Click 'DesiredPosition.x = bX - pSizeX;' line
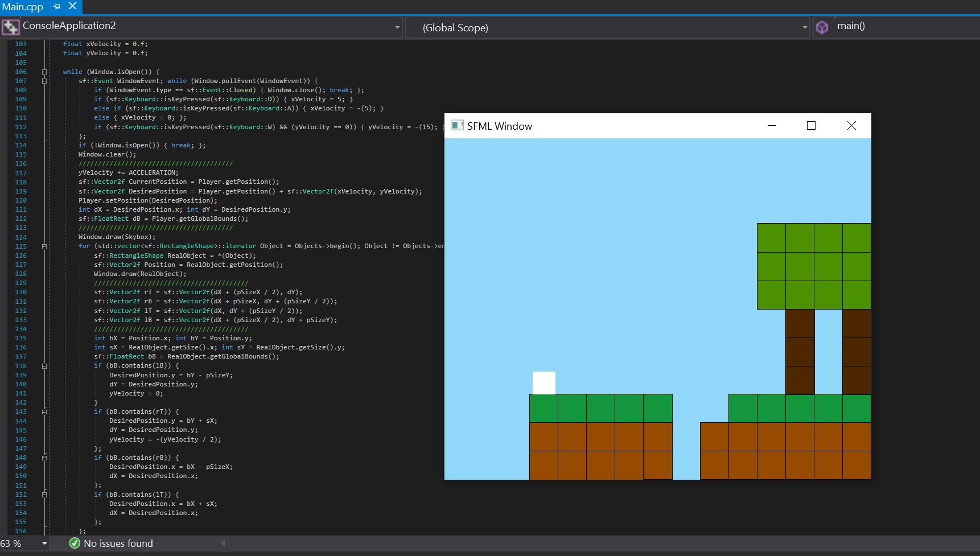 (x=171, y=467)
